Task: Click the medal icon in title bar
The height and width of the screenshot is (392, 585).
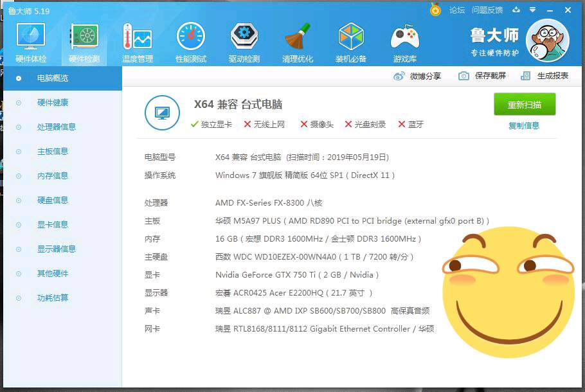Action: pos(435,10)
